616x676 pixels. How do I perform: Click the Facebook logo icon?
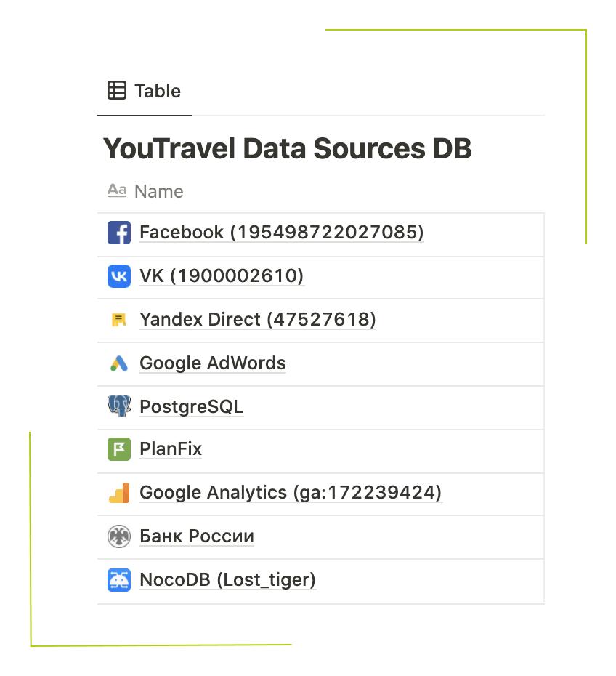coord(119,233)
